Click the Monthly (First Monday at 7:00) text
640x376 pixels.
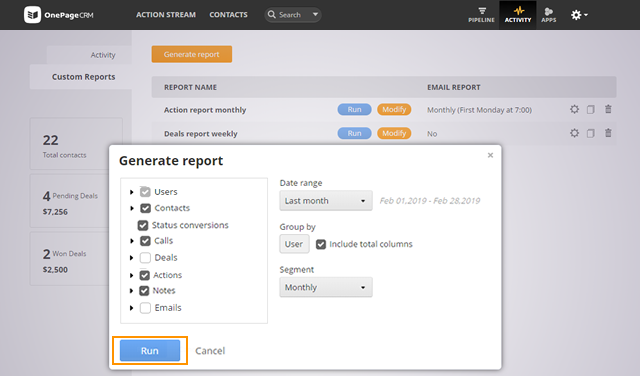pos(479,110)
